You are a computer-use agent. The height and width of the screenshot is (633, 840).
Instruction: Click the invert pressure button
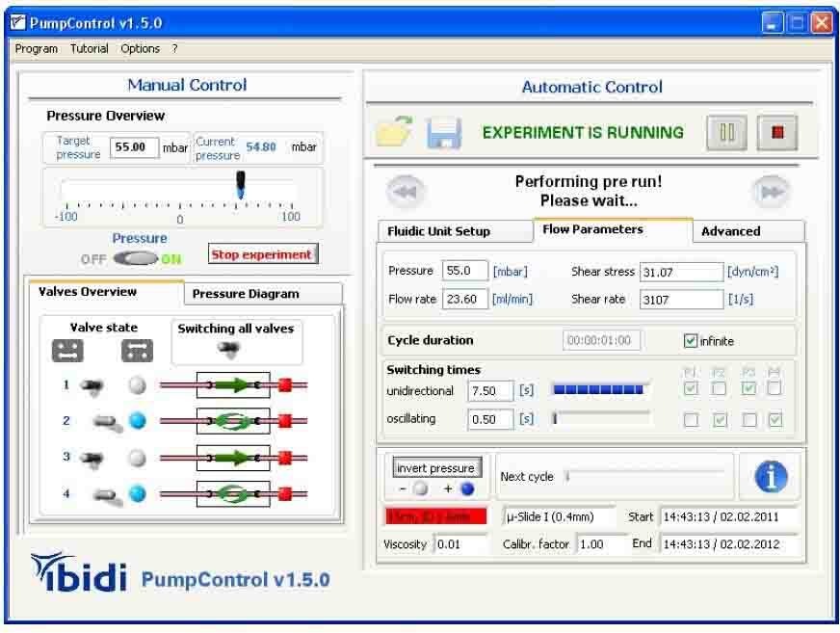pos(437,468)
